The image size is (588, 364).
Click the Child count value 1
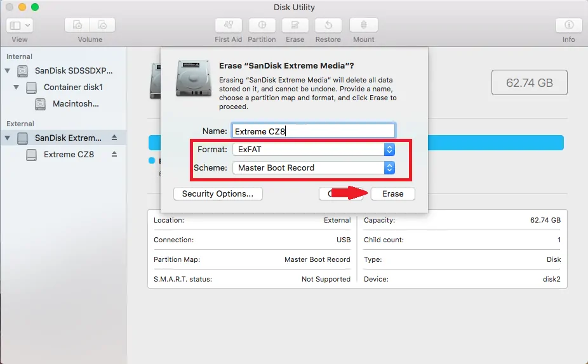[x=559, y=240]
